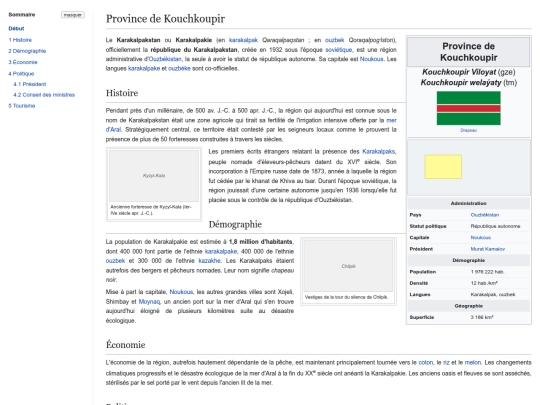This screenshot has height=405, width=540.
Task: Open the mer d'Aral link in Histoire
Action: tap(391, 120)
